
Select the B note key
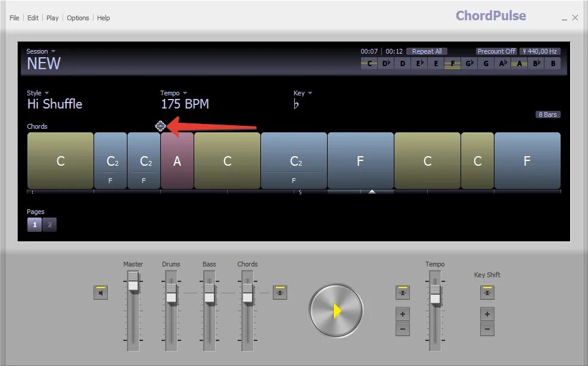(x=553, y=63)
